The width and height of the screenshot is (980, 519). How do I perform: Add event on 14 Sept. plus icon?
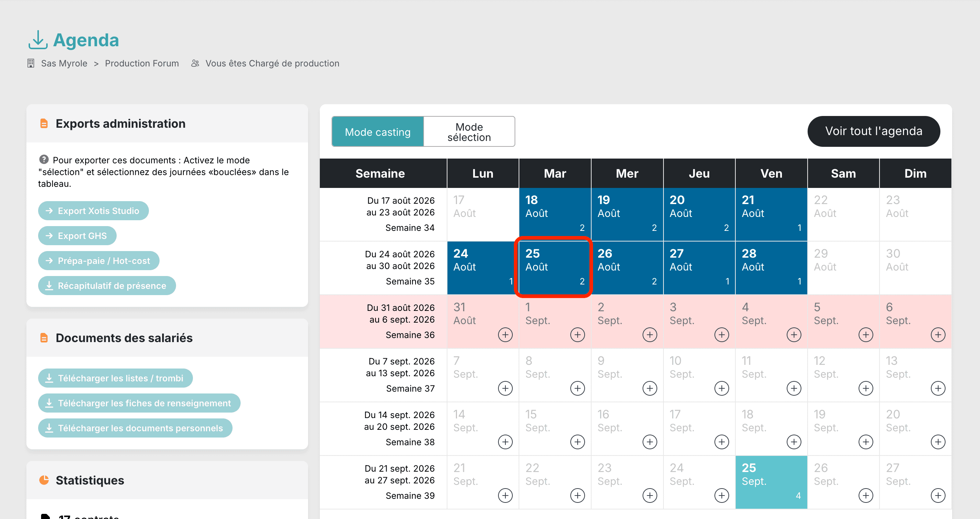click(505, 442)
